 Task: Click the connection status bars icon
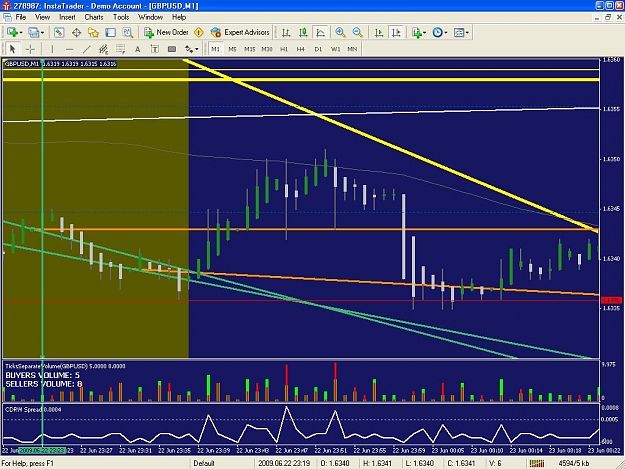click(537, 463)
